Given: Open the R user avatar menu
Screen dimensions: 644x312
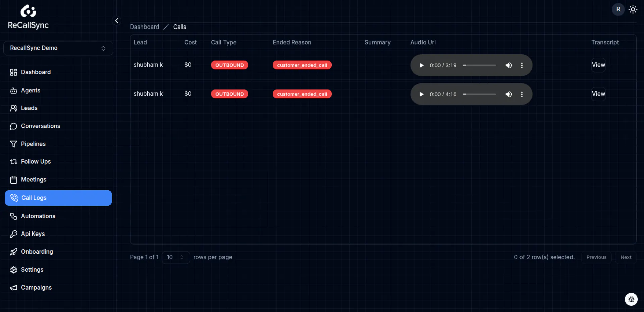Looking at the screenshot, I should point(618,9).
